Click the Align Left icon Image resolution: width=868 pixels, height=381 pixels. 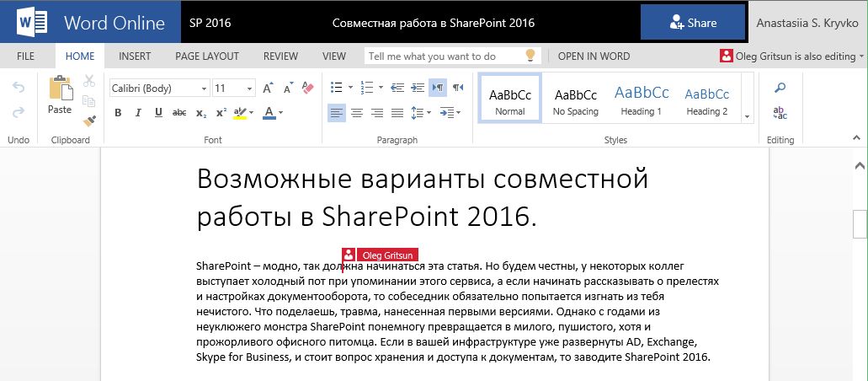pyautogui.click(x=337, y=113)
